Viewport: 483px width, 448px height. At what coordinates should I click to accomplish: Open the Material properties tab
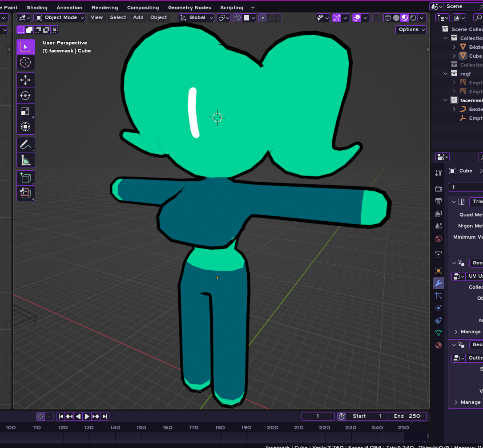pyautogui.click(x=439, y=345)
